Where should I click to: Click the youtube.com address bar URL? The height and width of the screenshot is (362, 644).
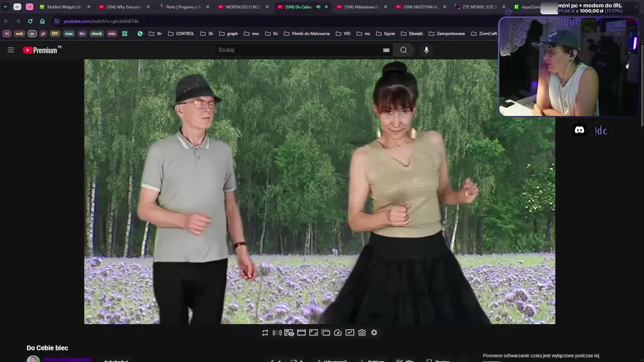[x=101, y=21]
